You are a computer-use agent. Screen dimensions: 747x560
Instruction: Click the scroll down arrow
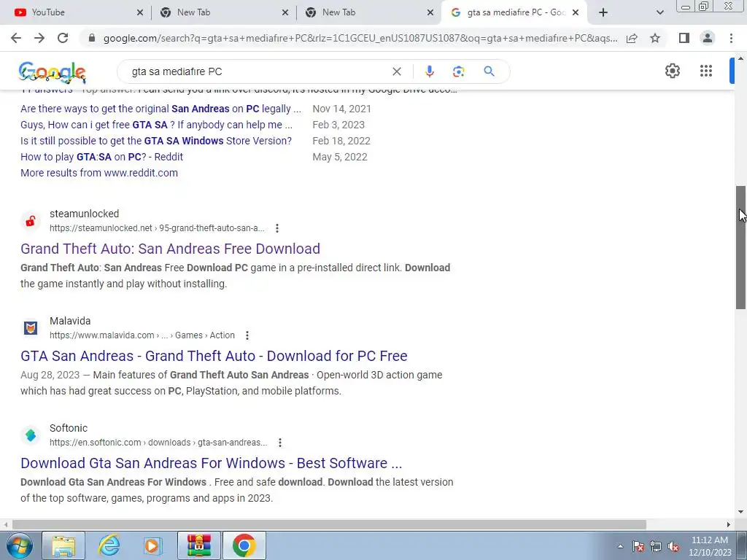741,513
